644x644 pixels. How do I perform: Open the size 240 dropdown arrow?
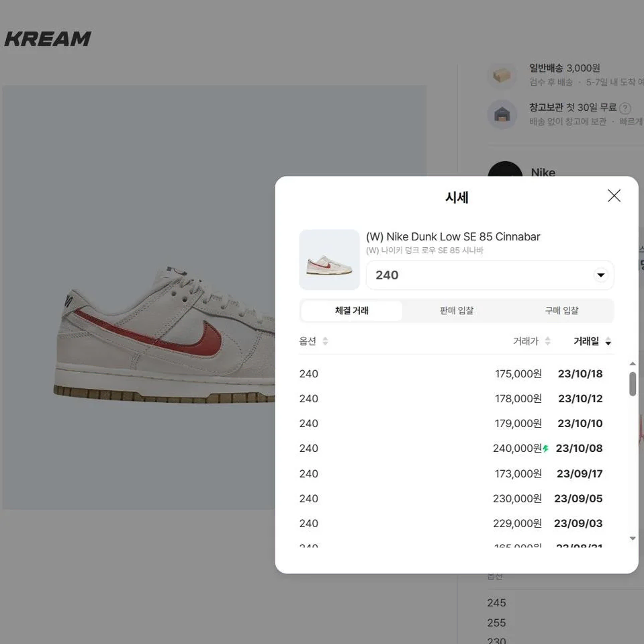(600, 275)
